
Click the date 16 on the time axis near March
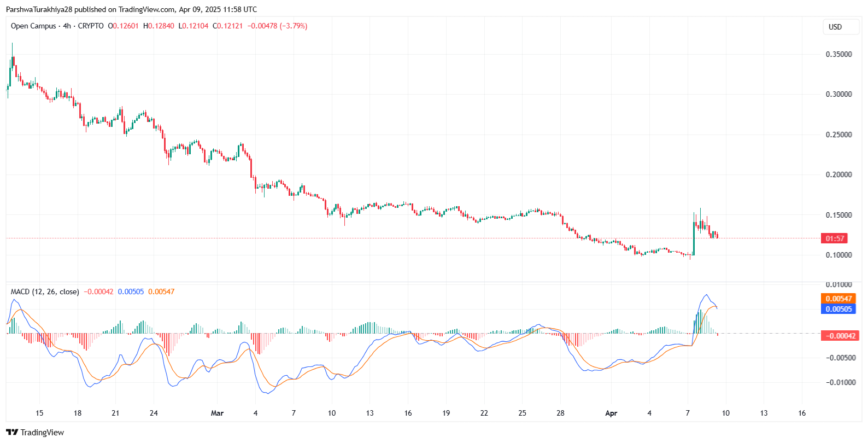408,413
